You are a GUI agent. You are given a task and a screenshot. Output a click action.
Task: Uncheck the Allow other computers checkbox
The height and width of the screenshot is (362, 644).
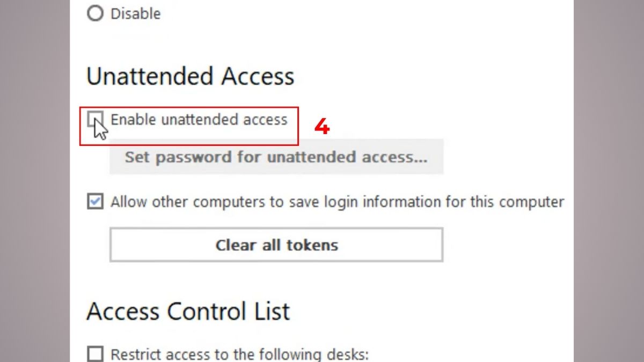point(95,202)
